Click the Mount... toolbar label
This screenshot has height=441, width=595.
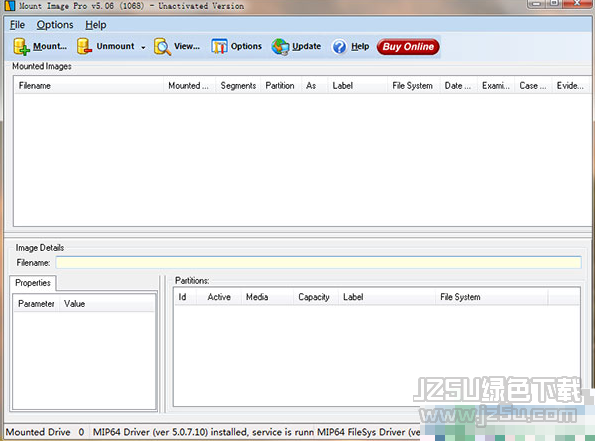(x=50, y=46)
